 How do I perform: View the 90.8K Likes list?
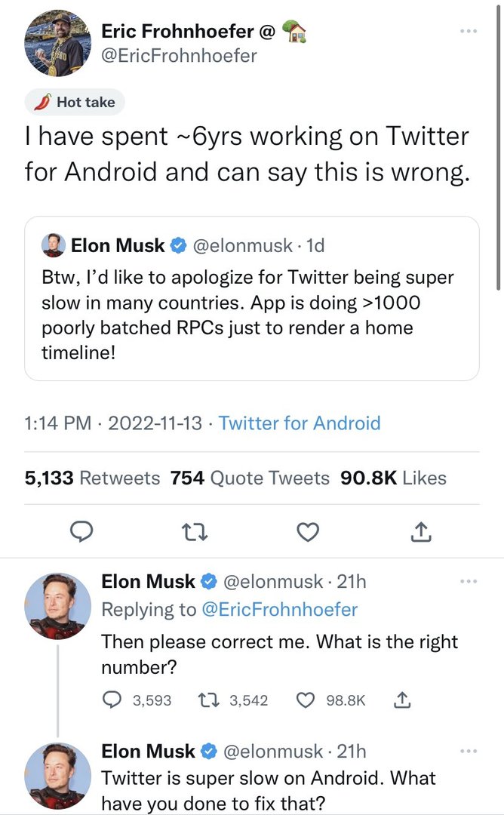pos(394,478)
